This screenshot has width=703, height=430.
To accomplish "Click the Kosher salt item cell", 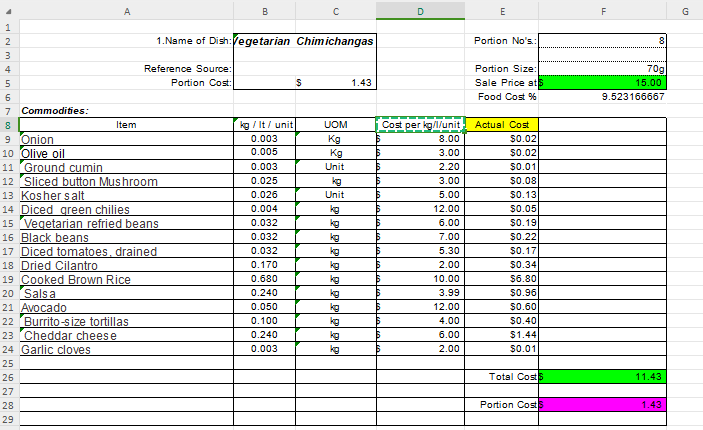I will (x=126, y=195).
